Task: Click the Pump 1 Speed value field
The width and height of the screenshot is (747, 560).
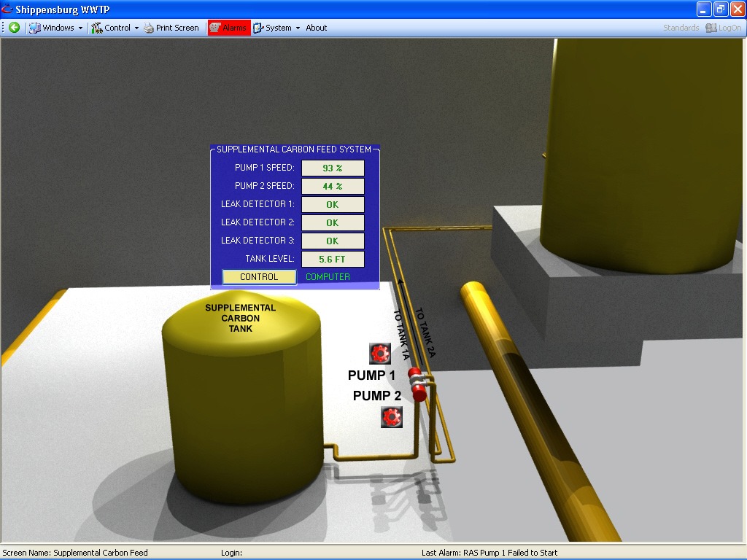Action: 333,168
